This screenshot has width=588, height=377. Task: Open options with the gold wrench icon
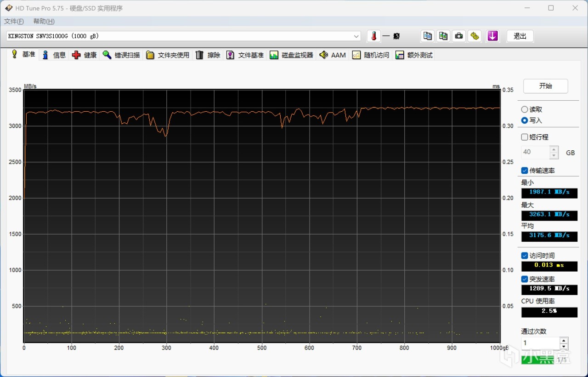pos(475,36)
